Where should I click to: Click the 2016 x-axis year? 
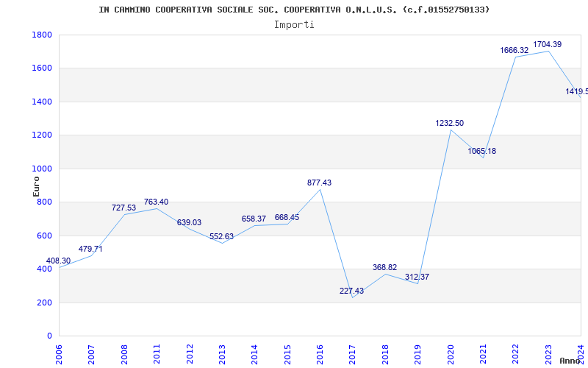click(320, 354)
